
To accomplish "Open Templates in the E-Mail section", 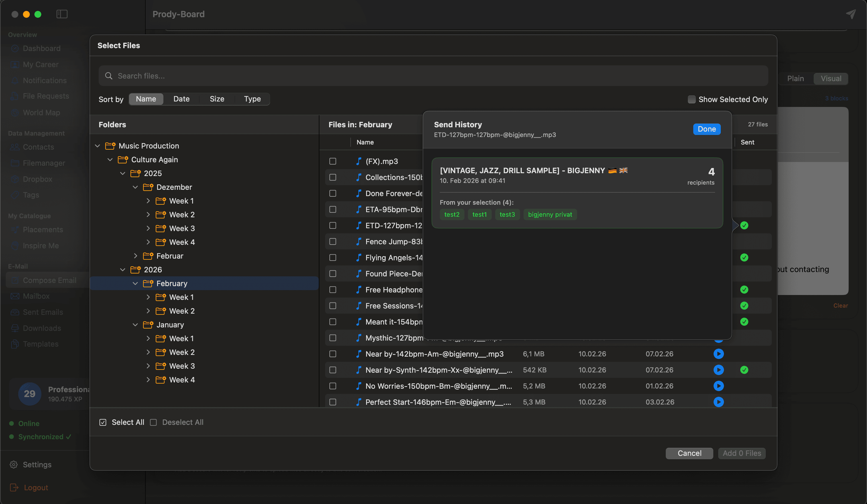I will click(41, 344).
